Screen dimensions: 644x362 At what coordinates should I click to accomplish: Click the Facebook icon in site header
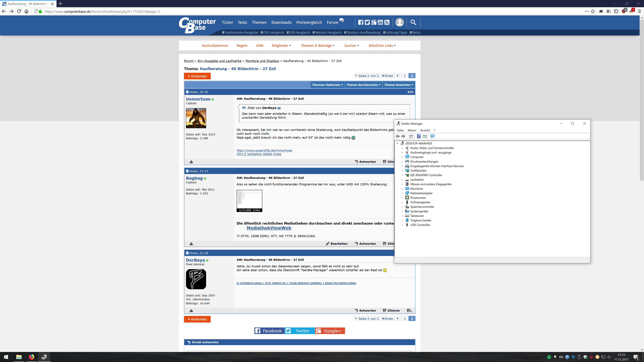pos(361,22)
